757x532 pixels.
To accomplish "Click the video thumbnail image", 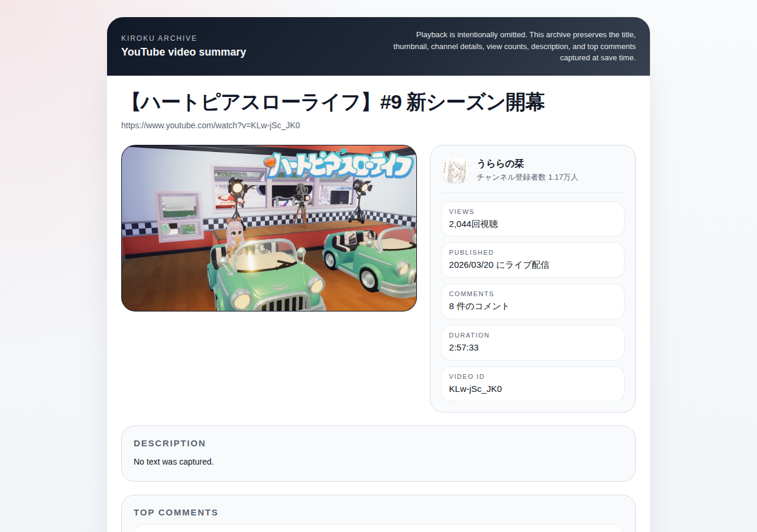I will [269, 228].
